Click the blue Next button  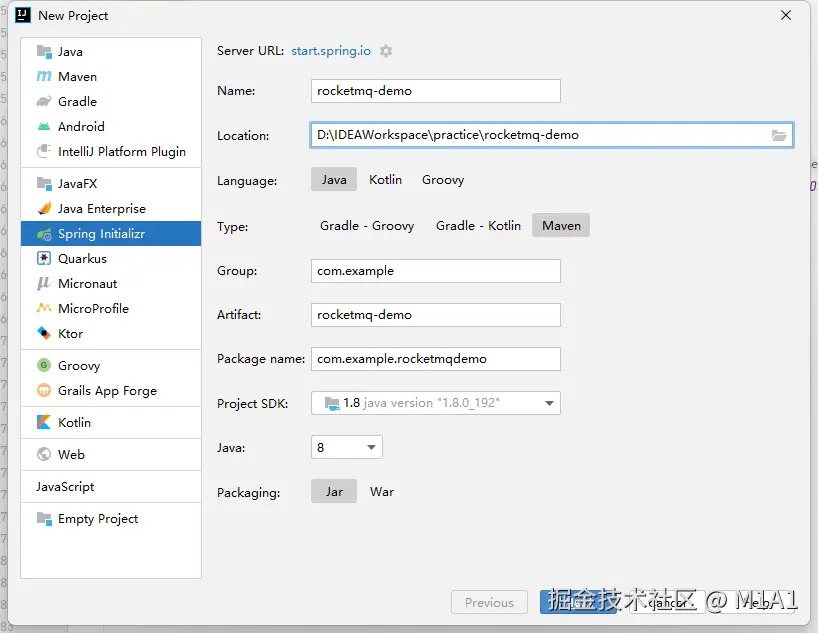pos(579,602)
